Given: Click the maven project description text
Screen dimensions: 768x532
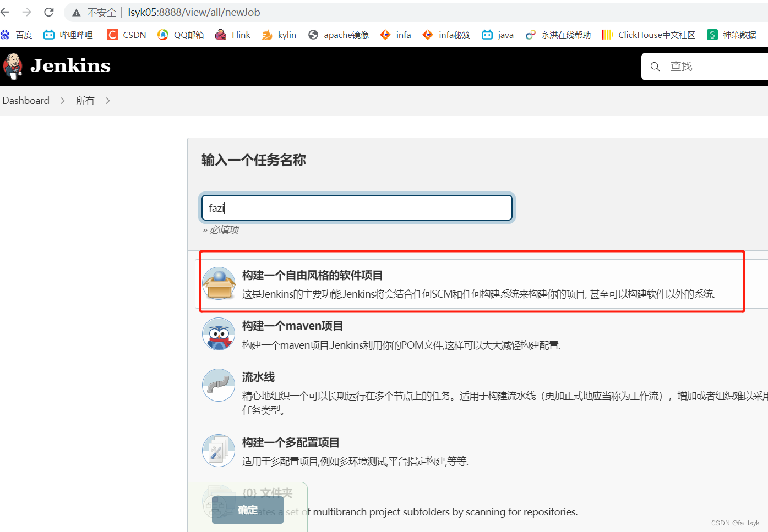Looking at the screenshot, I should pos(401,345).
